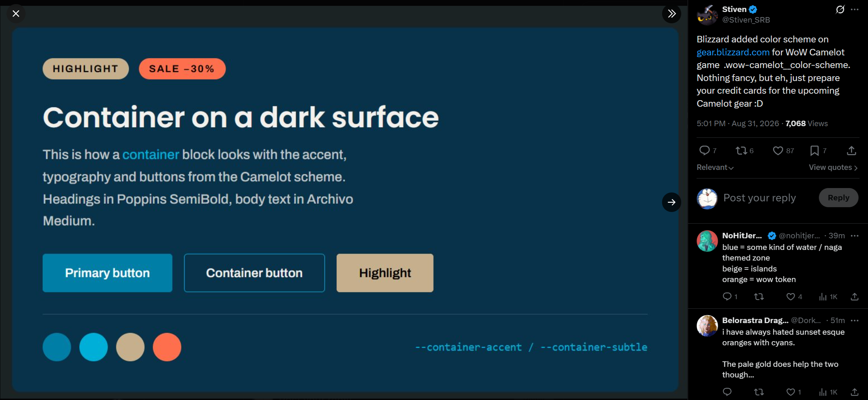Click the 7,068 Views count
The width and height of the screenshot is (868, 400).
point(807,123)
